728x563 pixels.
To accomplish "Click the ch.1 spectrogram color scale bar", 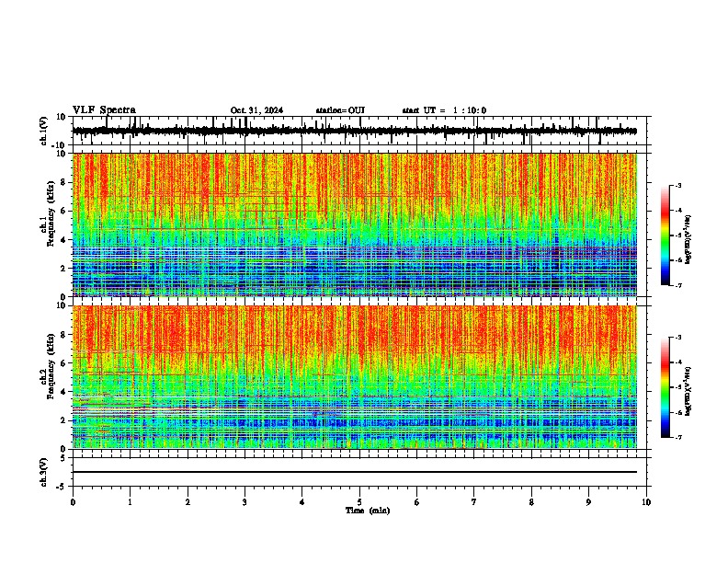I will pyautogui.click(x=665, y=236).
